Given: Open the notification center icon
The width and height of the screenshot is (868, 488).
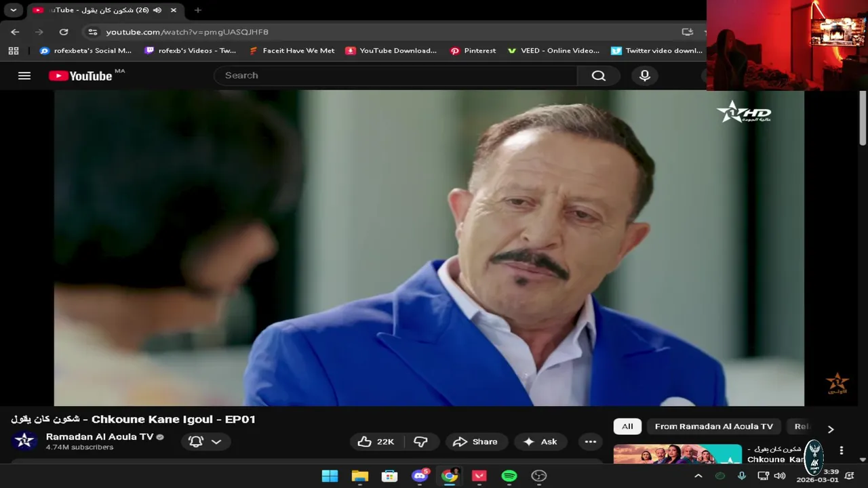Looking at the screenshot, I should click(850, 476).
